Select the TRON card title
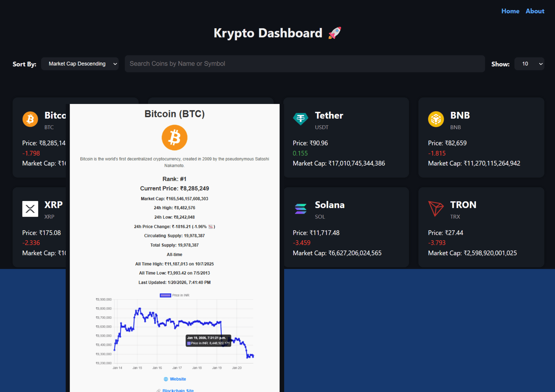The width and height of the screenshot is (555, 392). (463, 205)
